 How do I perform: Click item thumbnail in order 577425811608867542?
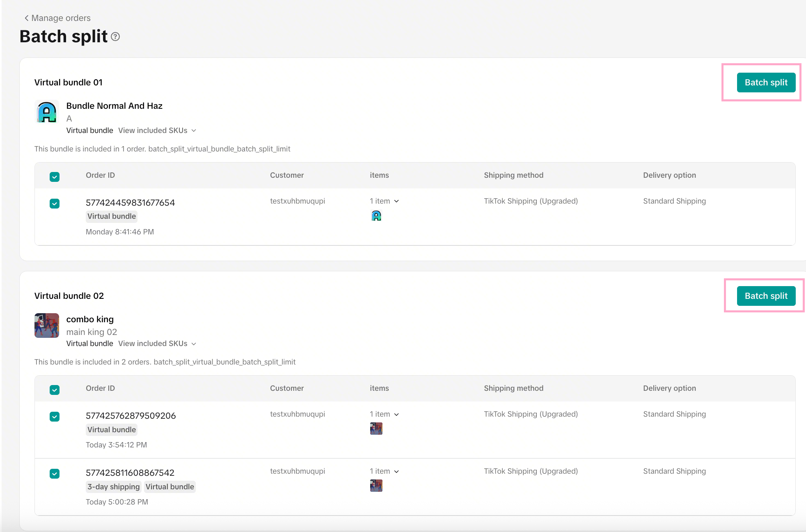pyautogui.click(x=376, y=486)
